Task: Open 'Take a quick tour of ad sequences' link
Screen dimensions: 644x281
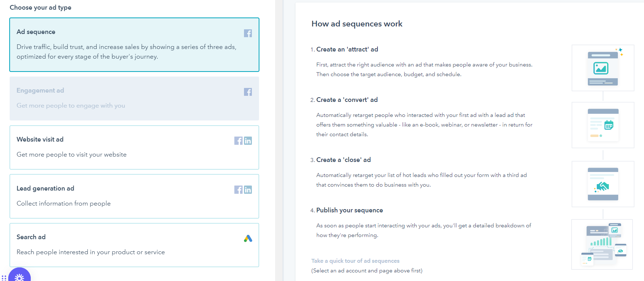Action: [355, 261]
